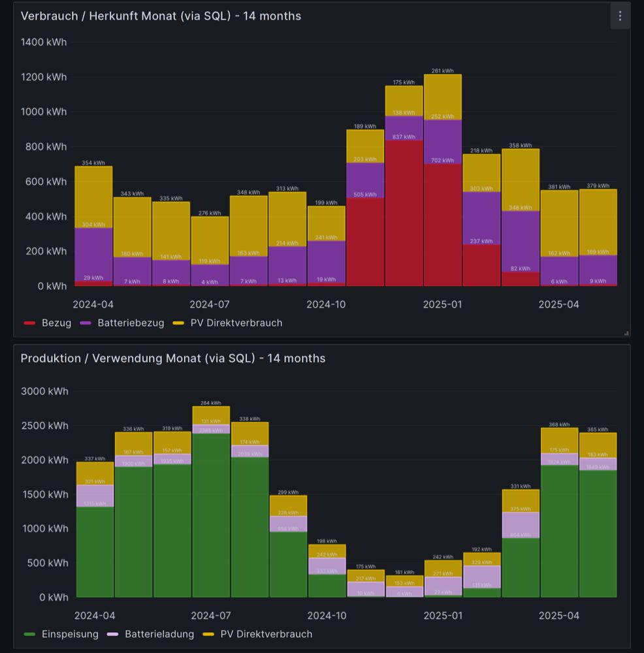
Task: Click the green Einspeisung bar under 368 kWh
Action: pos(559,532)
